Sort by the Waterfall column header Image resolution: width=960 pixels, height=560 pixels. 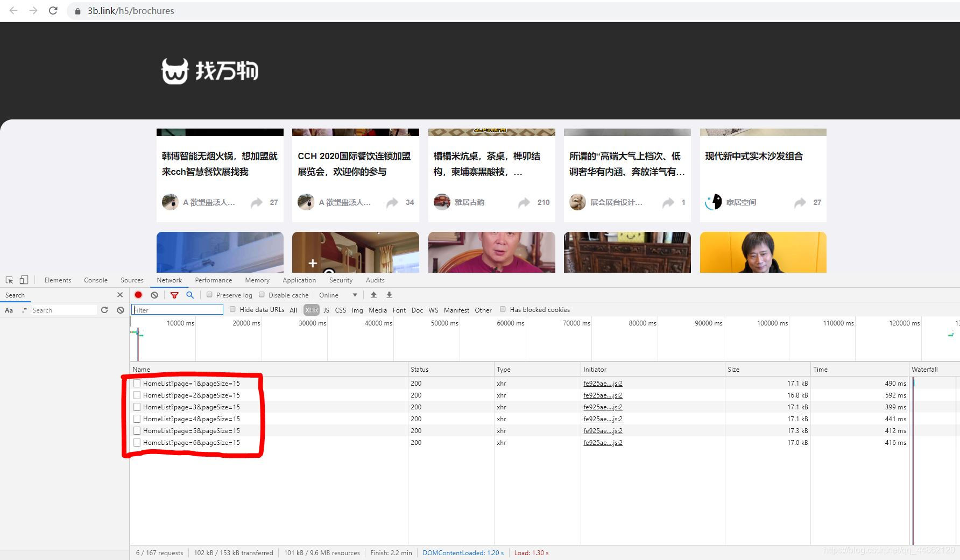pos(934,369)
